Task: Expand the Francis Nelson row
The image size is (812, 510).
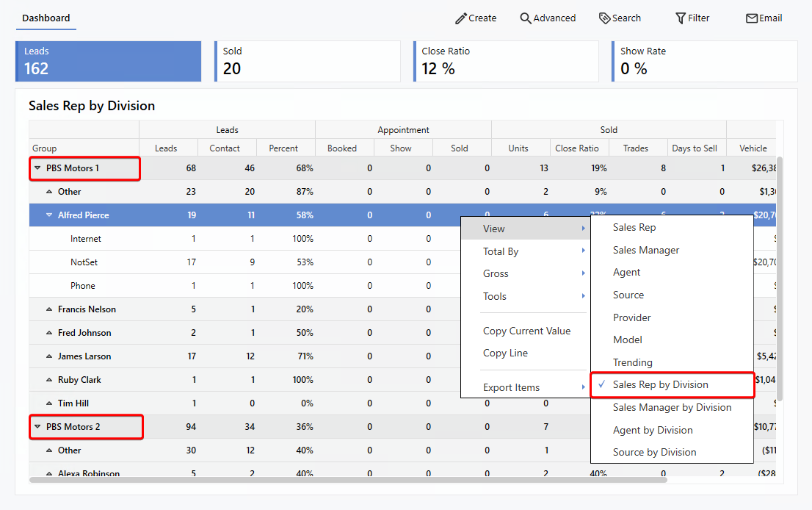Action: click(49, 309)
